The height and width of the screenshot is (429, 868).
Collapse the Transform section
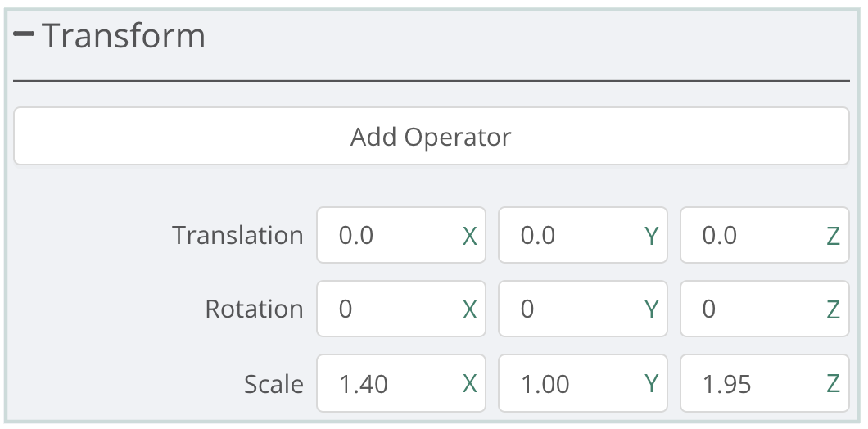point(24,35)
